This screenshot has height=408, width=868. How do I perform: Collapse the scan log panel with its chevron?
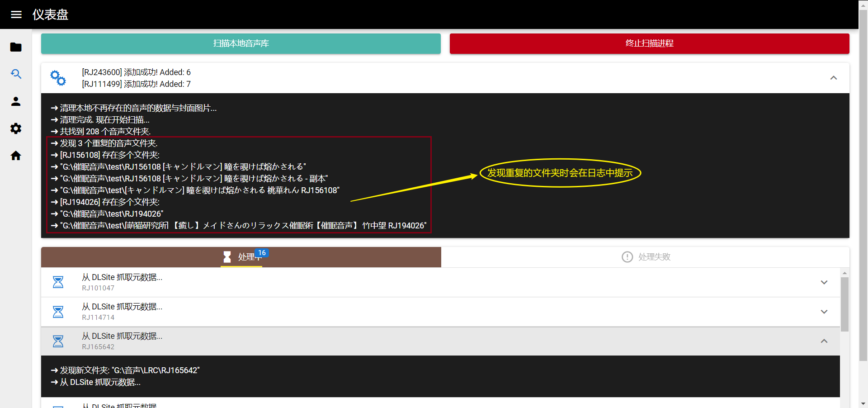tap(834, 78)
